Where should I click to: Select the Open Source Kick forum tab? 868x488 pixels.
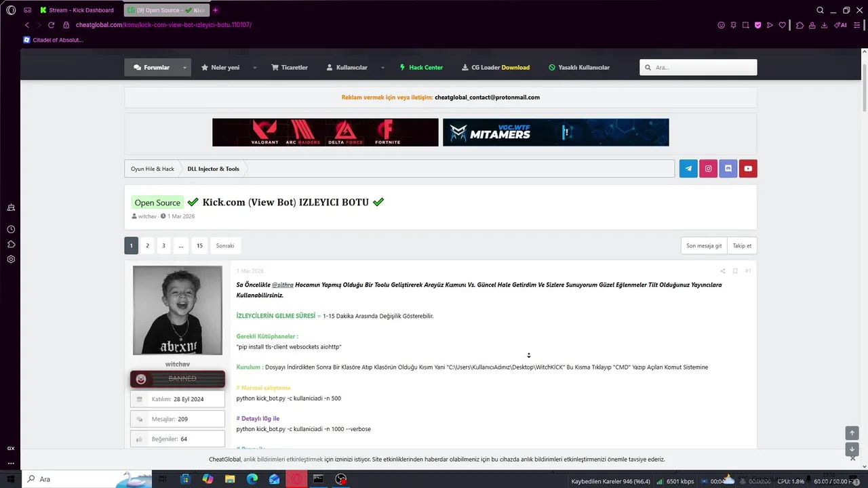(166, 10)
